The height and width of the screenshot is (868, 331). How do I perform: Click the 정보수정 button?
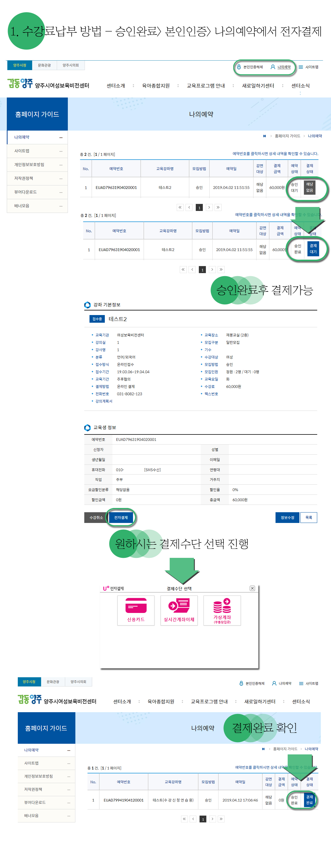[x=287, y=517]
